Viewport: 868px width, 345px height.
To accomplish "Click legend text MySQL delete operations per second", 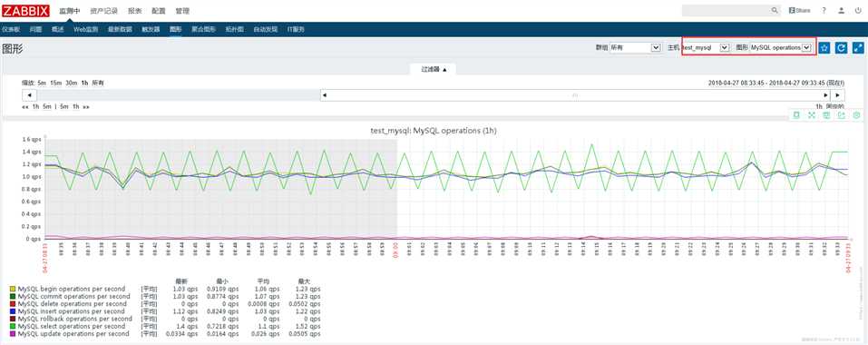I will 73,304.
